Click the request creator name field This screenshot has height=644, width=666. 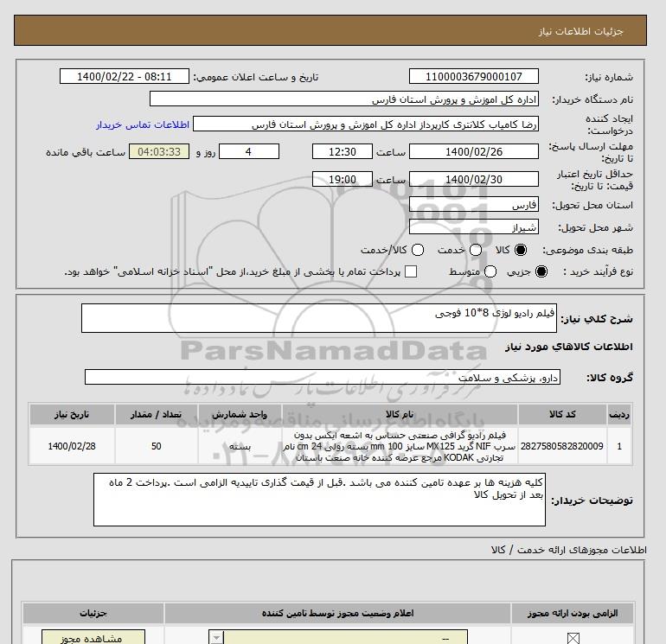pos(366,124)
